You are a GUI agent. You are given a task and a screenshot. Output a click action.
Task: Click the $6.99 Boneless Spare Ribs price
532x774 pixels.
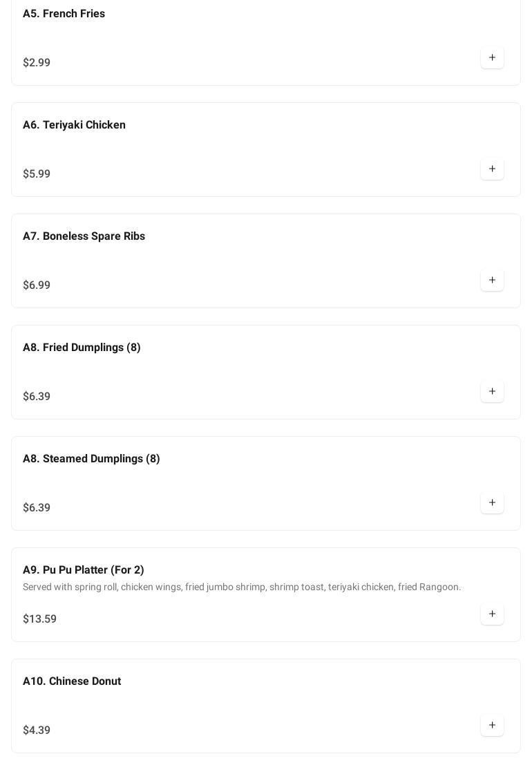[37, 285]
